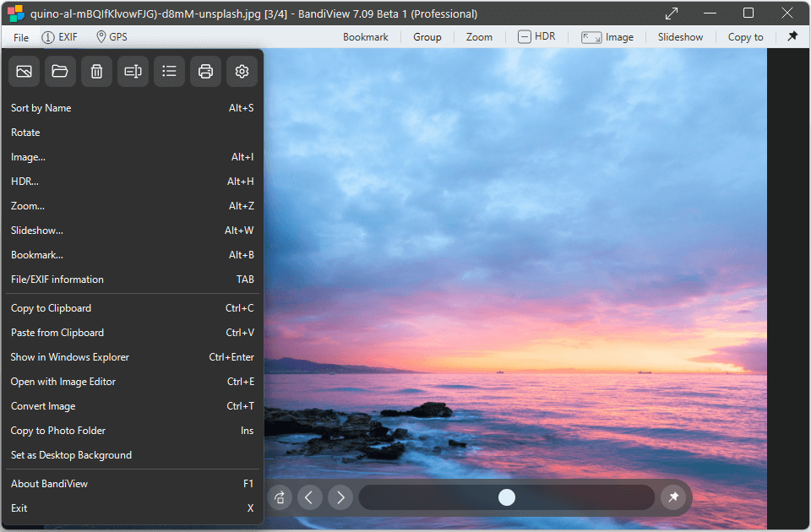Expand the Copy to toolbar menu
The height and width of the screenshot is (532, 811).
point(745,37)
